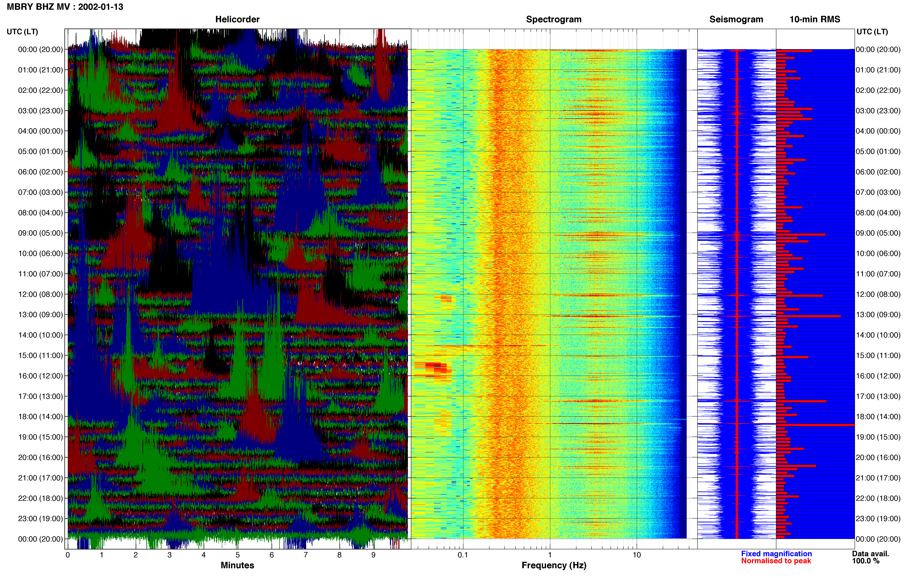Select left time label 23:00 (19:00)

tap(41, 519)
